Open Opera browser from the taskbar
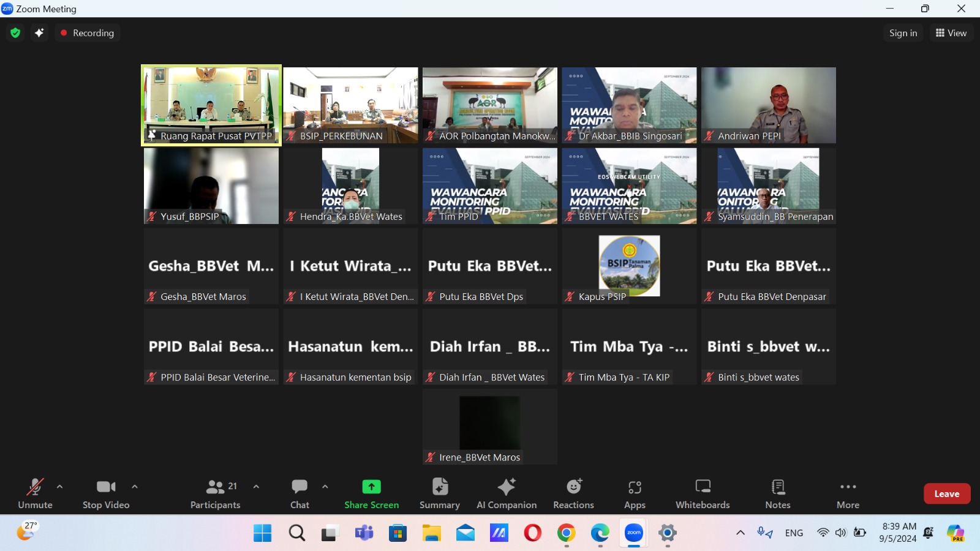 tap(532, 533)
